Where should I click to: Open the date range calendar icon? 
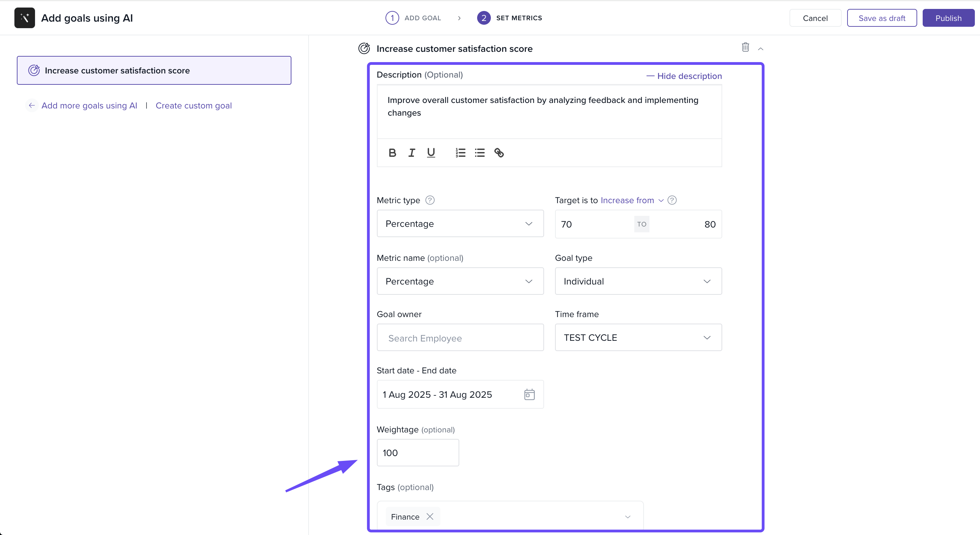pos(529,394)
